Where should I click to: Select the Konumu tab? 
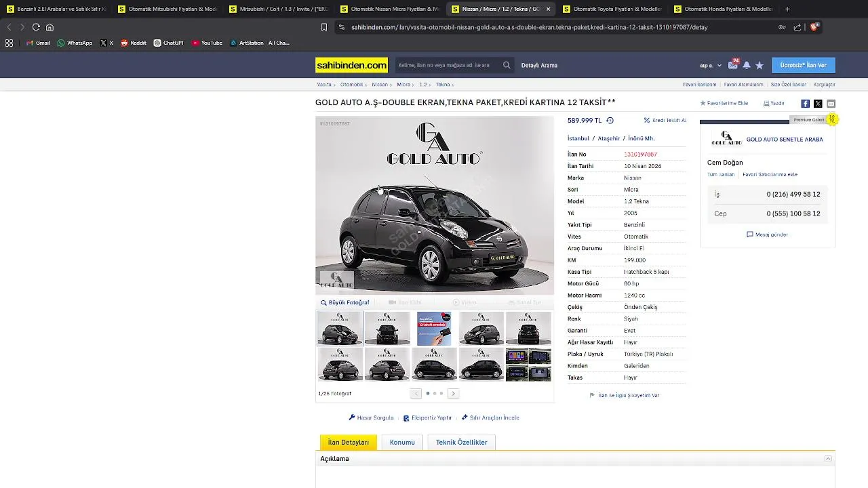(x=402, y=443)
